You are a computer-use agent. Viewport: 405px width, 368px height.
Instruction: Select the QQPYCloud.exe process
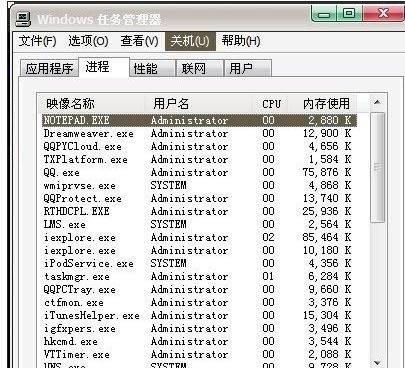pyautogui.click(x=199, y=146)
